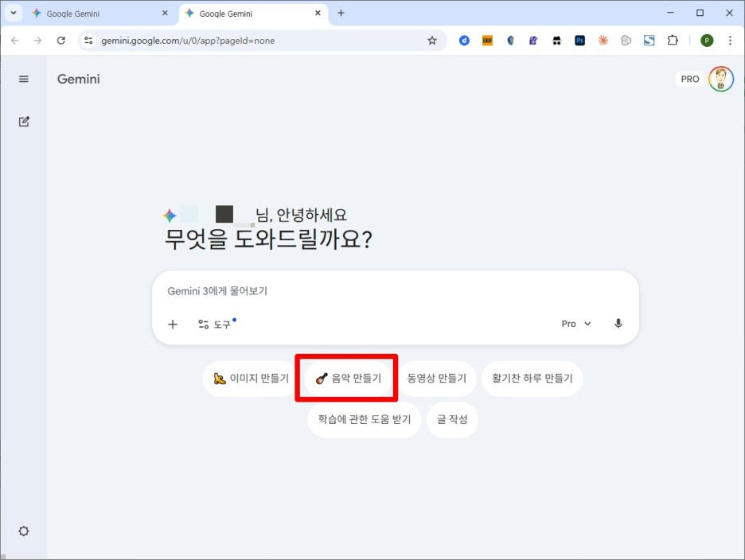Reload the Gemini page

(x=60, y=41)
